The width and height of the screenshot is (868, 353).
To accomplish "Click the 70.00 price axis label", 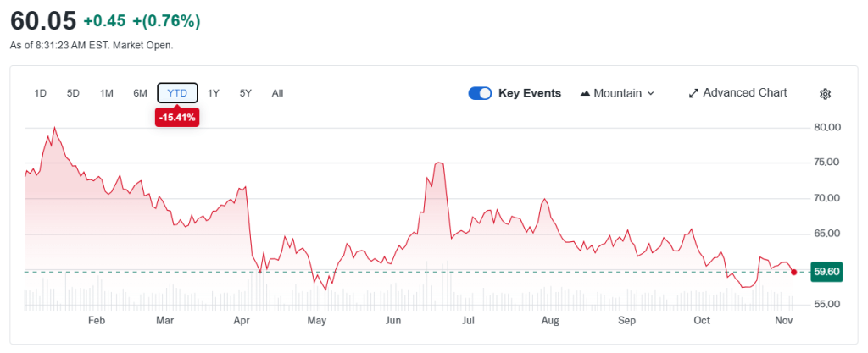I will 826,198.
